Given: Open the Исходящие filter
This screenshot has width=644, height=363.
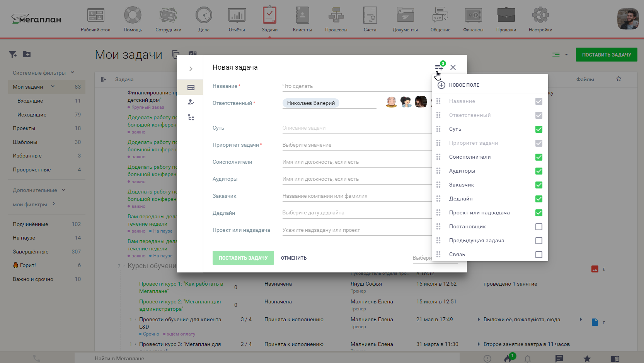Looking at the screenshot, I should (x=47, y=115).
